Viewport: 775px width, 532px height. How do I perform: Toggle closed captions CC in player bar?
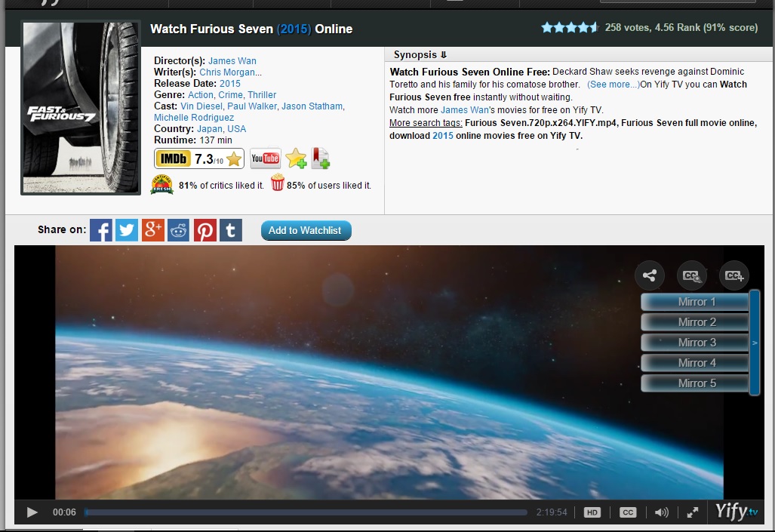point(628,512)
